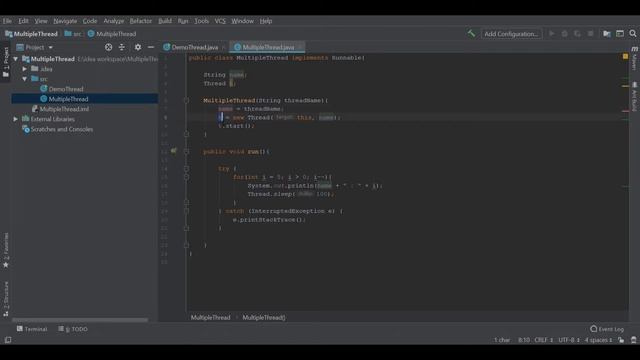Collapse the try block using its fold marker
Viewport: 640px width, 360px height.
pyautogui.click(x=186, y=168)
